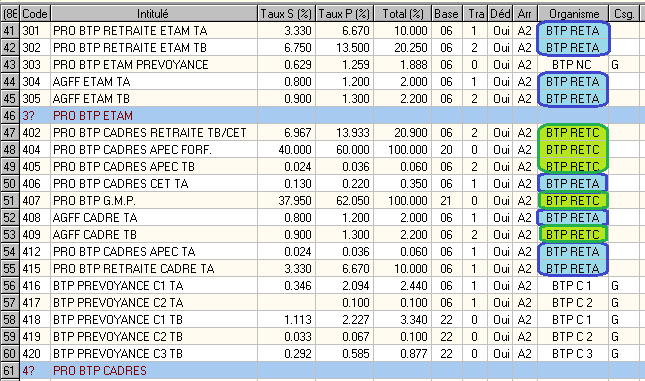
Task: Click the BTP RETA organisme cell for code 301
Action: (573, 31)
